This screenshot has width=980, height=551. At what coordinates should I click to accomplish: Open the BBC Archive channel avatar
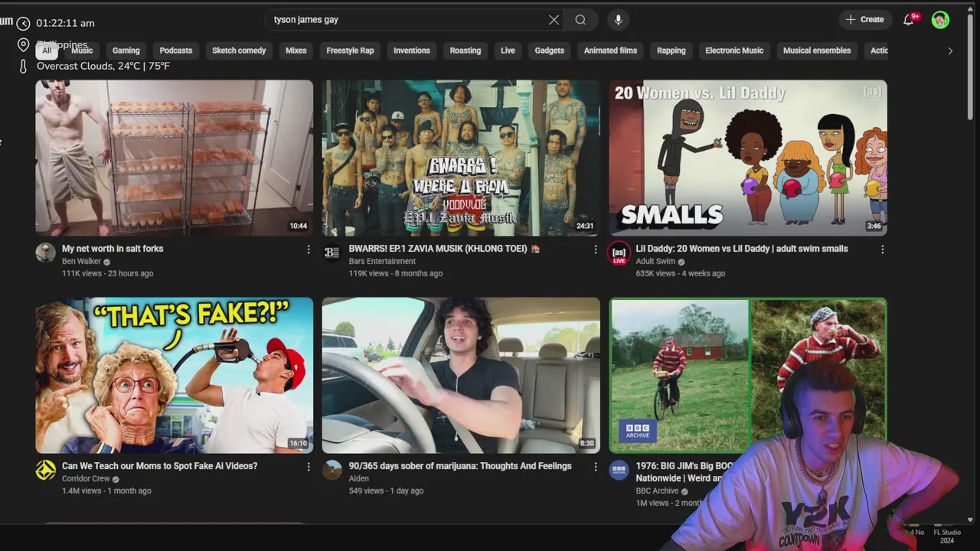[619, 471]
